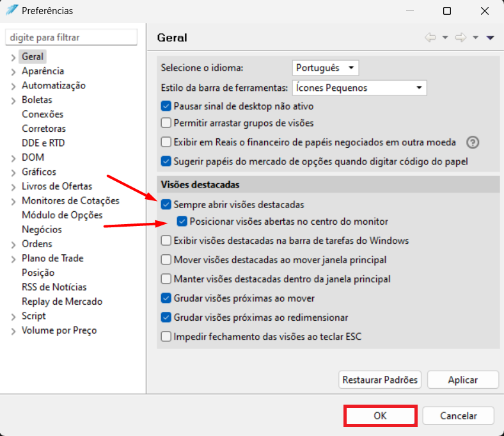Viewport: 504px width, 436px height.
Task: Open the dark view menu triangle
Action: [x=490, y=38]
